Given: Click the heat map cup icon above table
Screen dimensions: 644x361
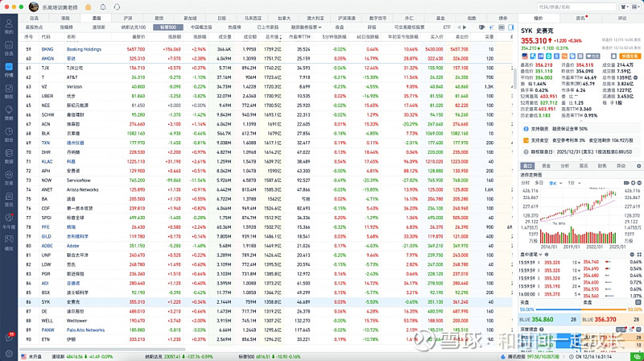Looking at the screenshot, I should (481, 27).
